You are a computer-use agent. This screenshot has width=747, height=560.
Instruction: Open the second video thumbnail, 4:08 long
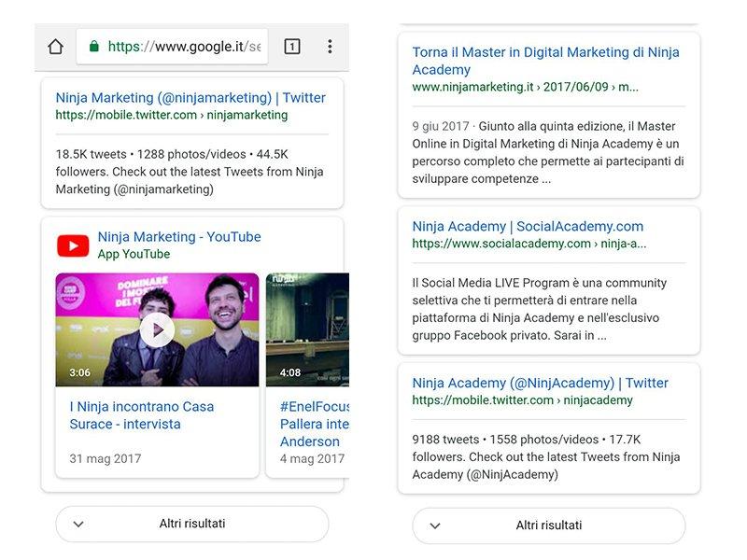pyautogui.click(x=307, y=329)
